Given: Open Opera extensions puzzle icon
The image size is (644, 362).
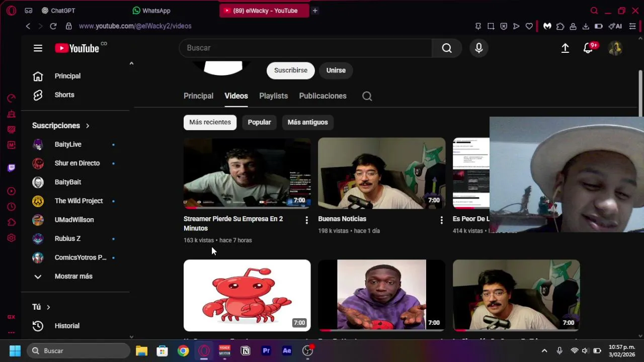Looking at the screenshot, I should 560,26.
